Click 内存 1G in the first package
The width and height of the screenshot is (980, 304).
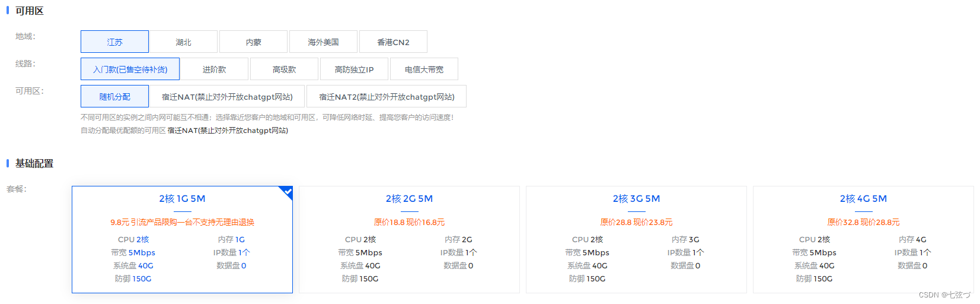(231, 239)
